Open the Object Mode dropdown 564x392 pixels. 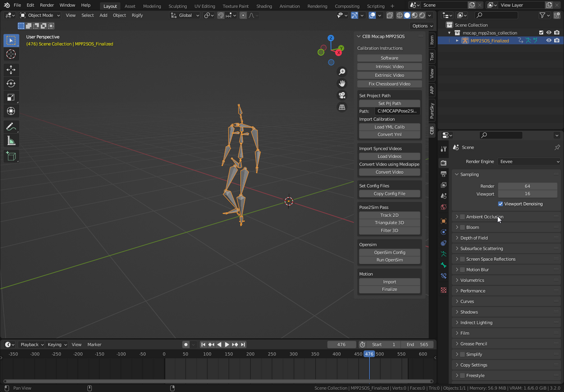(x=40, y=16)
